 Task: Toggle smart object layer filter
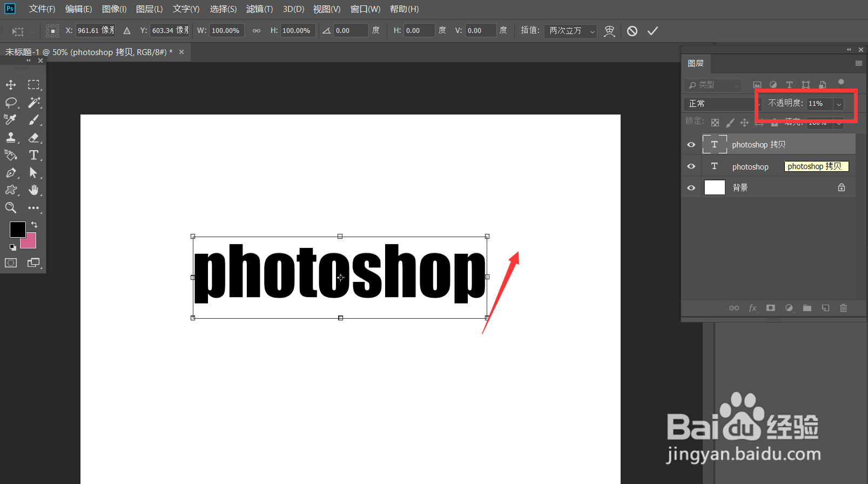tap(822, 85)
